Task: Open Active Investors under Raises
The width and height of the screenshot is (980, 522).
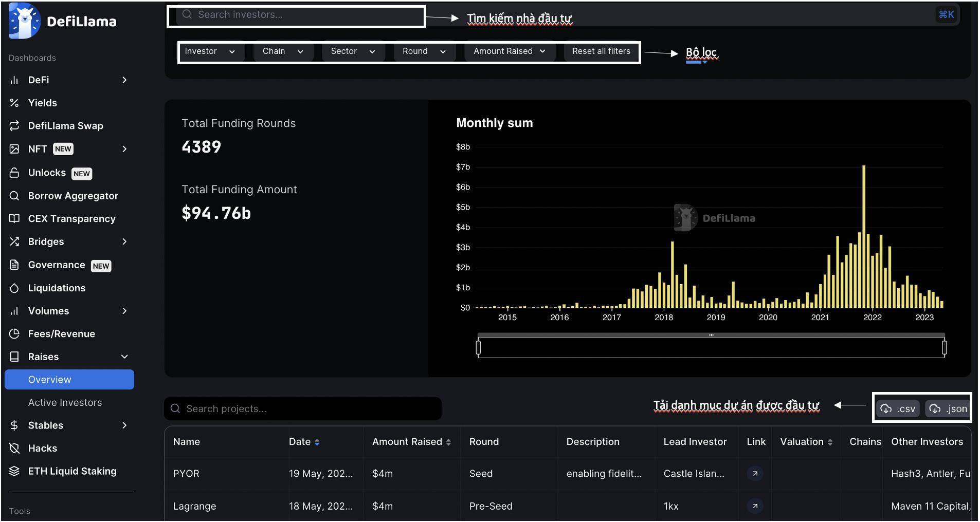Action: click(x=65, y=402)
